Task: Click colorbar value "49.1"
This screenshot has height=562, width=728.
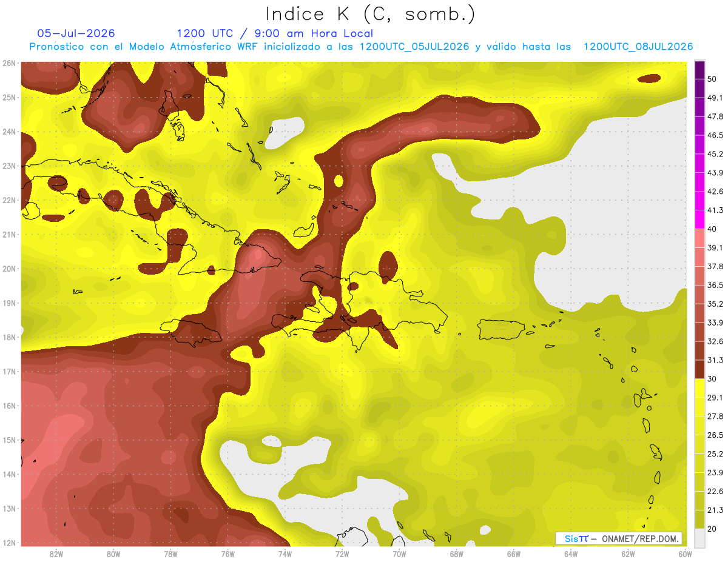Action: (x=715, y=98)
